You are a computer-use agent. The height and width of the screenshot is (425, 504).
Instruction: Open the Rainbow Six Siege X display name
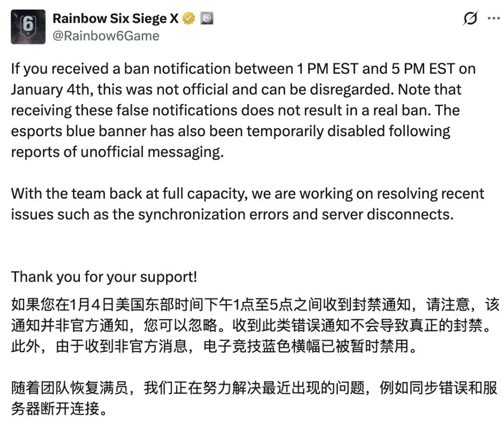tap(115, 19)
